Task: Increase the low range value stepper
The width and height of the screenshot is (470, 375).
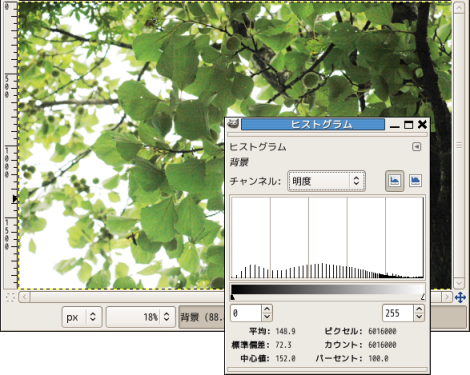Action: [x=267, y=309]
